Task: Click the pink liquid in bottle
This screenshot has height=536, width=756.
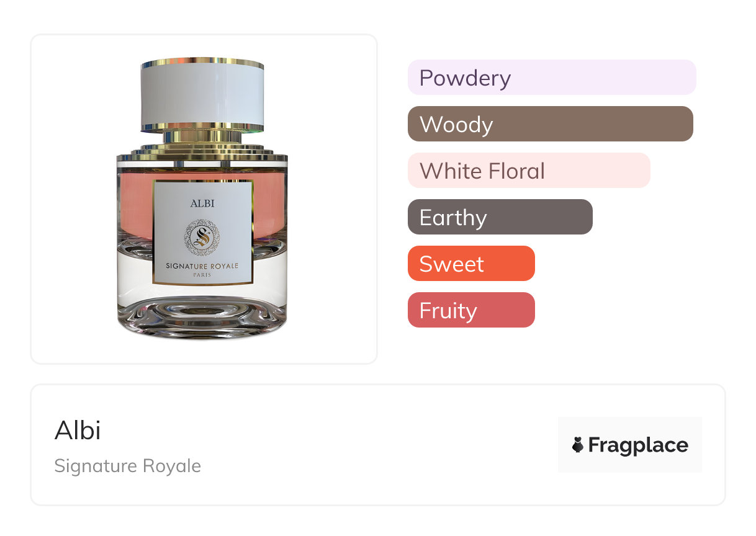Action: 137,205
